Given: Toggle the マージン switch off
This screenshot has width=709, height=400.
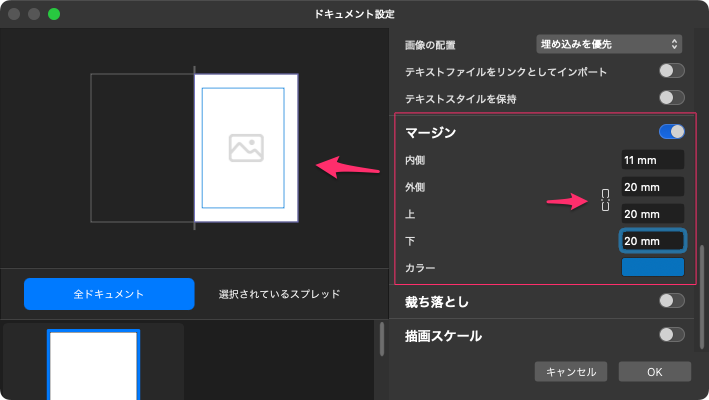Looking at the screenshot, I should pyautogui.click(x=671, y=131).
